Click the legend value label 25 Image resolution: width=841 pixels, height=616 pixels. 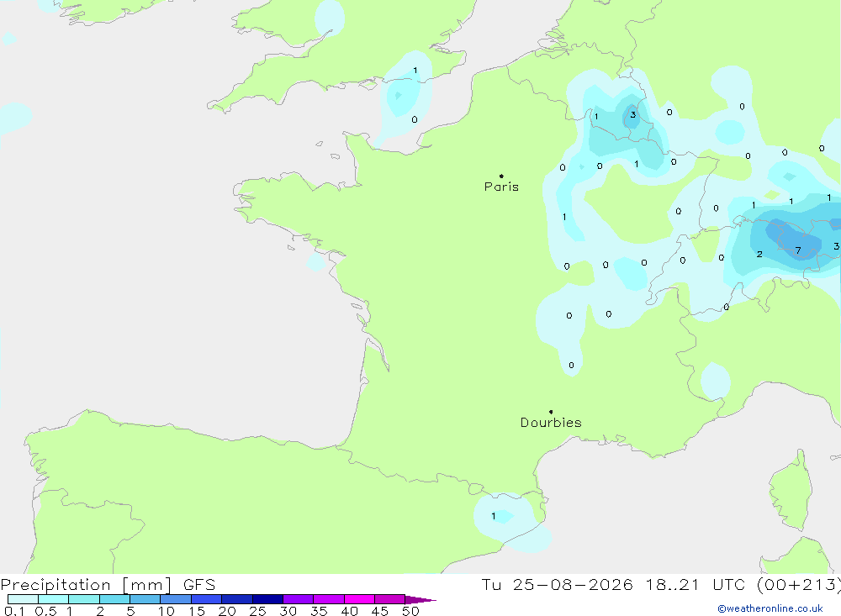[x=257, y=611]
